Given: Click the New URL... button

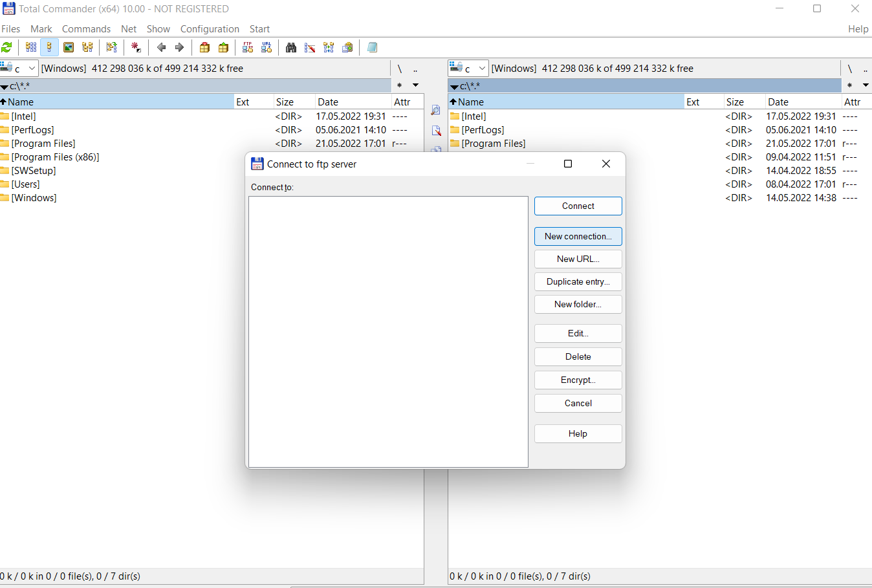Looking at the screenshot, I should click(578, 259).
